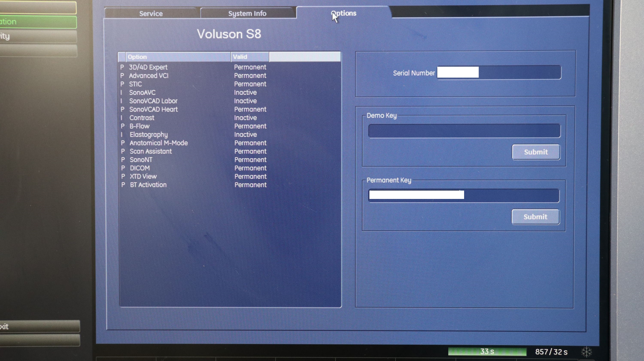
Task: Open the System Info tab
Action: 247,13
